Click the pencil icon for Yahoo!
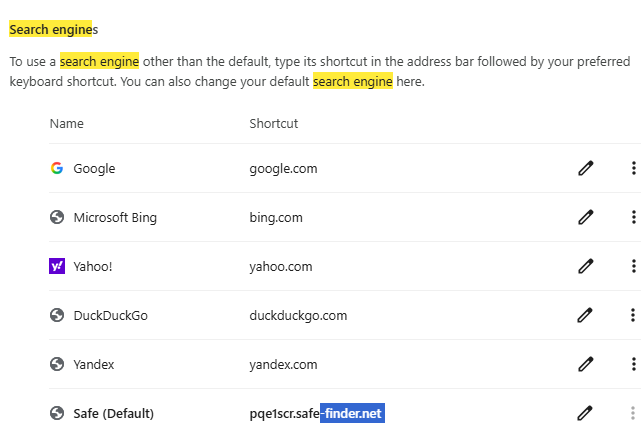 pyautogui.click(x=586, y=266)
